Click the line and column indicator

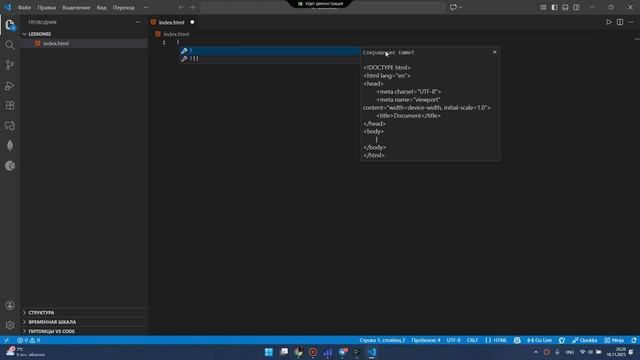(x=382, y=340)
